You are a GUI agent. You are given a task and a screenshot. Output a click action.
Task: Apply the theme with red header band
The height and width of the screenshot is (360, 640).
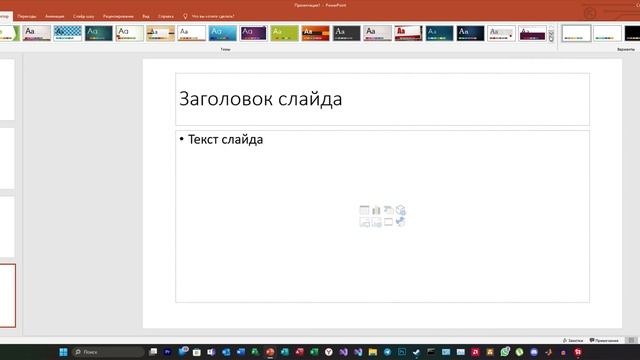(x=409, y=33)
